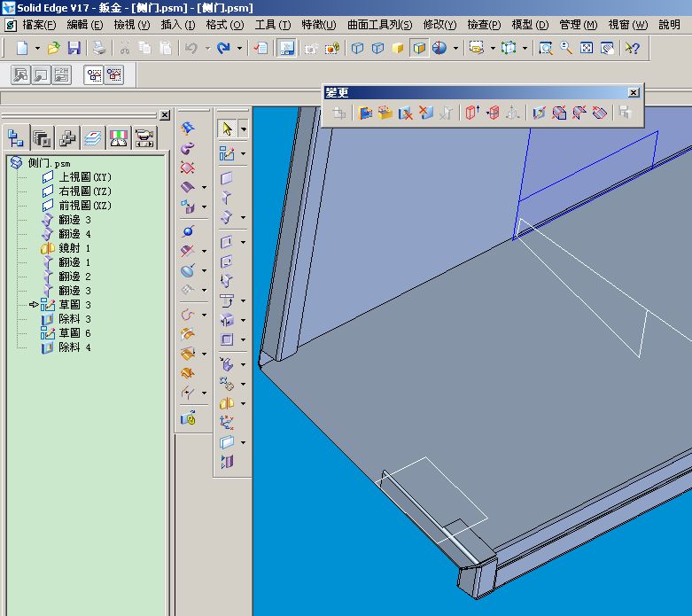The width and height of the screenshot is (692, 616).
Task: Click the Cutout tool icon
Action: pyautogui.click(x=227, y=242)
